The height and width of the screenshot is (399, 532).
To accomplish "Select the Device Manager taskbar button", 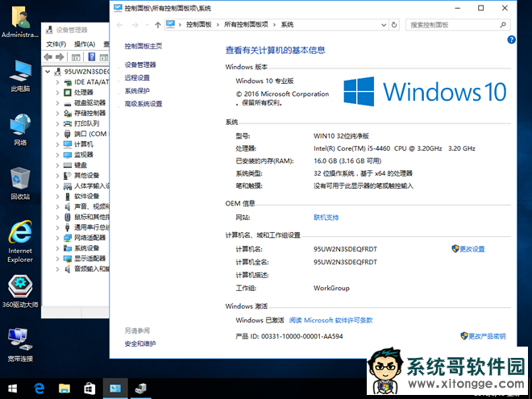I will click(x=140, y=389).
